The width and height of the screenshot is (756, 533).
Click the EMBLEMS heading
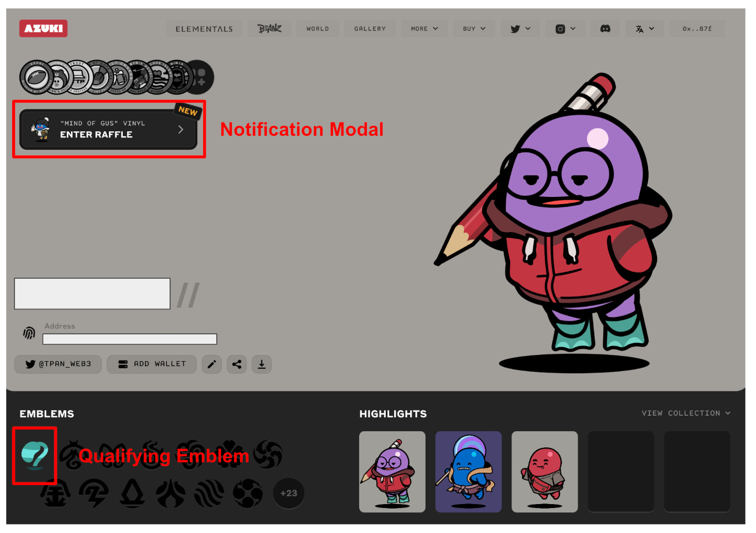47,413
